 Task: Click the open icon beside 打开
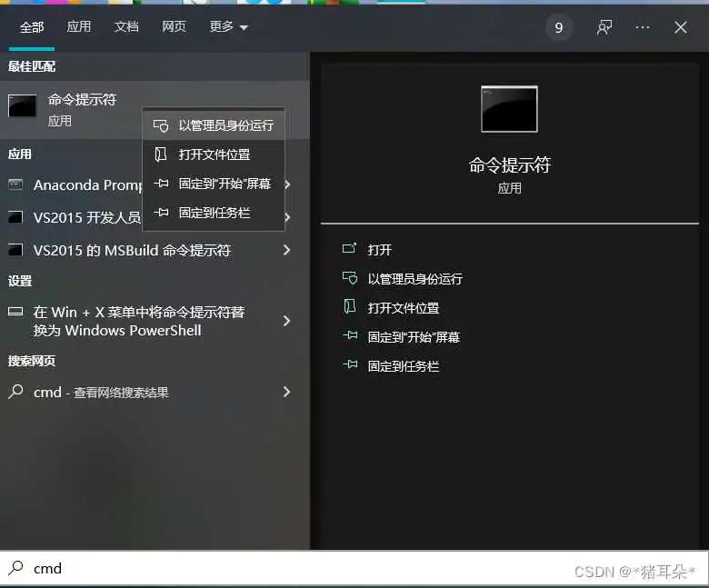click(349, 249)
